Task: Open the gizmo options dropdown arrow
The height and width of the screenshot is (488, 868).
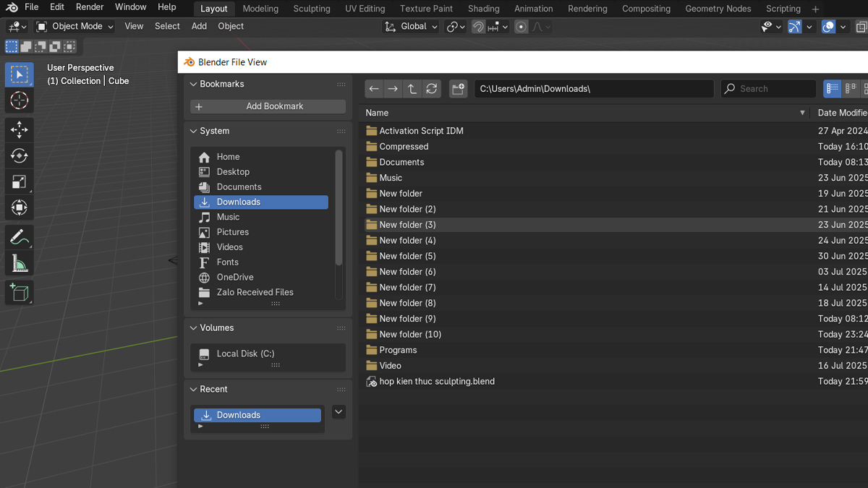Action: pos(809,27)
